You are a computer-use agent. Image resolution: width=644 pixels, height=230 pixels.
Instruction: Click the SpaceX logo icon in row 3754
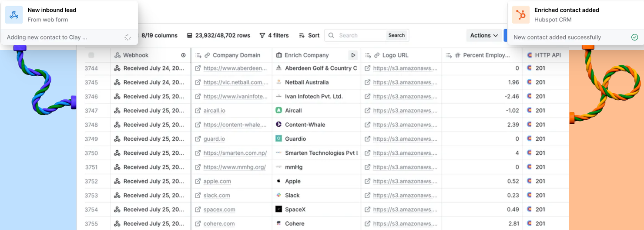pos(279,210)
